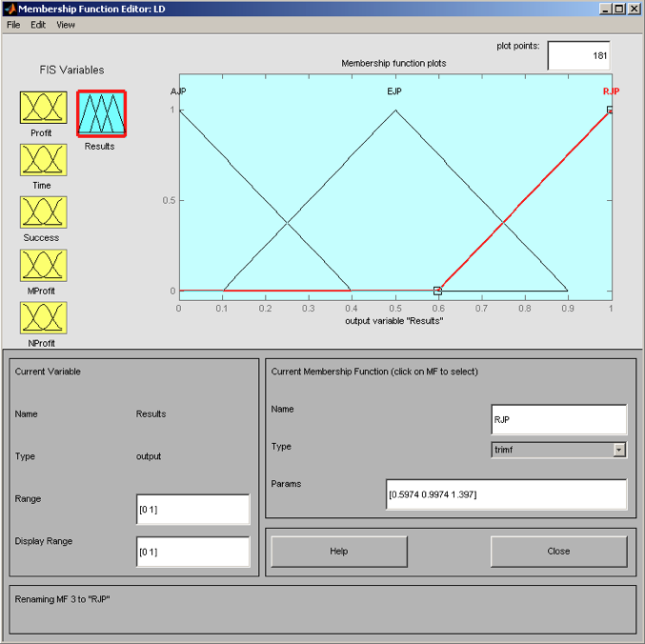Click the variable type value 'output'
Viewport: 645px width, 644px height.
(x=149, y=456)
